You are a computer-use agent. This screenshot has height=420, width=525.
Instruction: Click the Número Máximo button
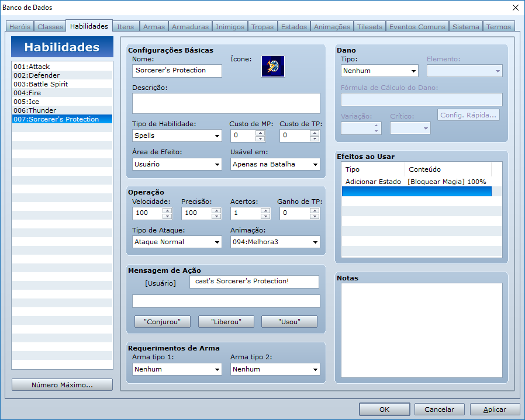pos(63,384)
